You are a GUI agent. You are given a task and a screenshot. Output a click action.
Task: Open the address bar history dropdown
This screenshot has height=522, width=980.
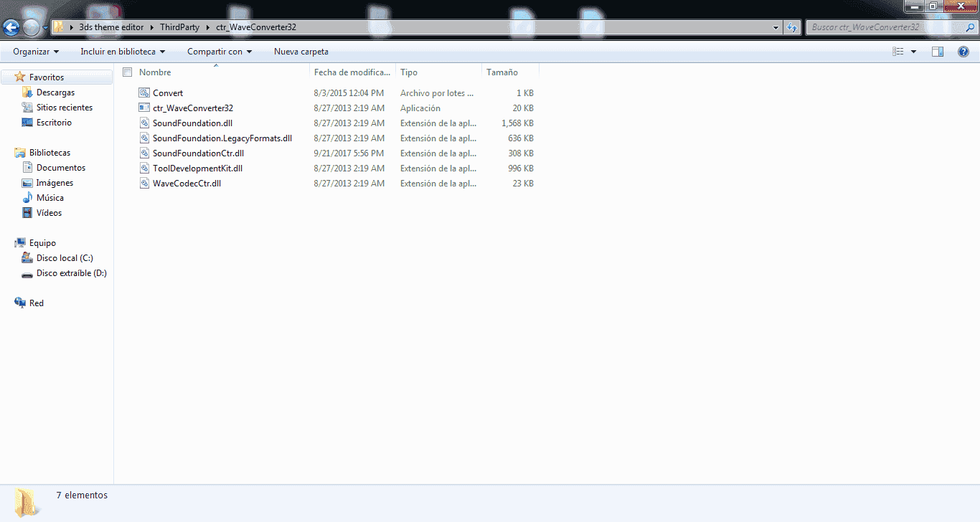click(776, 27)
